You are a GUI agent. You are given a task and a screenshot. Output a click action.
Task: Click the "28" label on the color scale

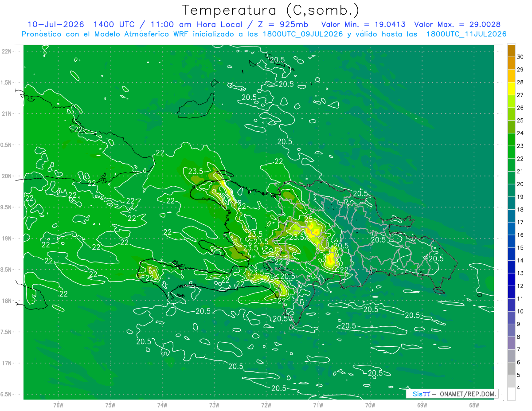tap(520, 82)
